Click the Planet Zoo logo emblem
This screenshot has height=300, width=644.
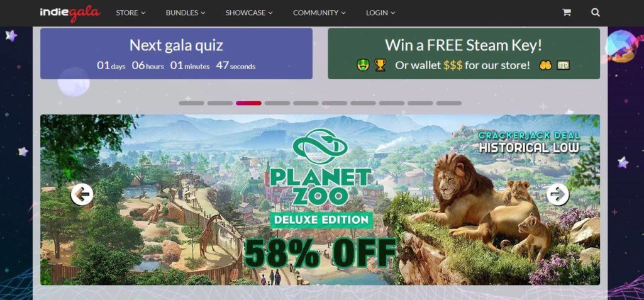(x=320, y=146)
